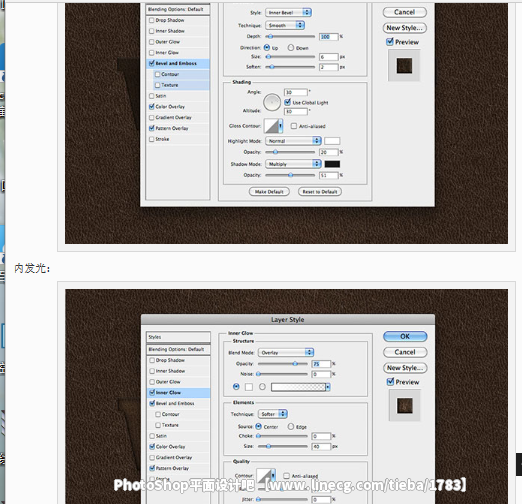Screen dimensions: 522x504
Task: Click Inner Glow Opacity field showing 75
Action: click(321, 364)
